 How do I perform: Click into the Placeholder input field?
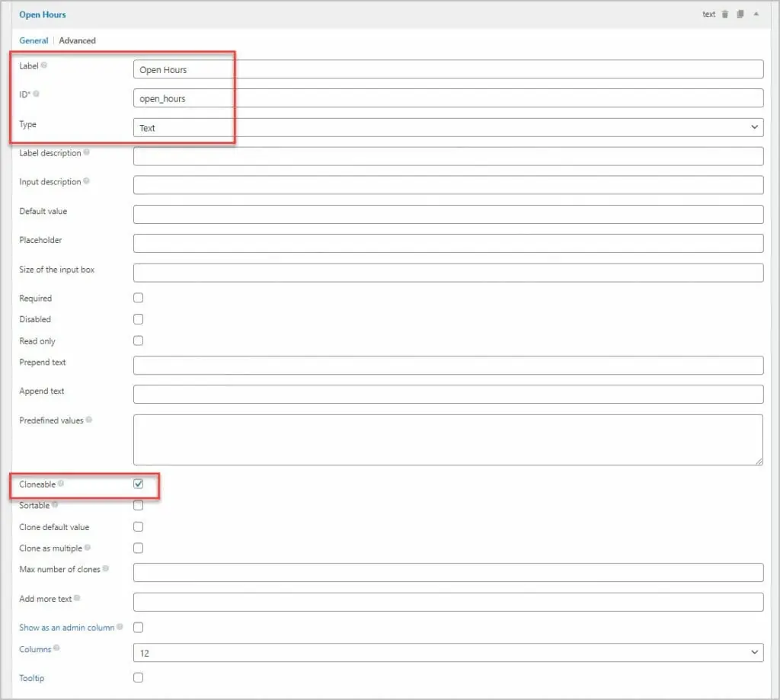point(448,243)
